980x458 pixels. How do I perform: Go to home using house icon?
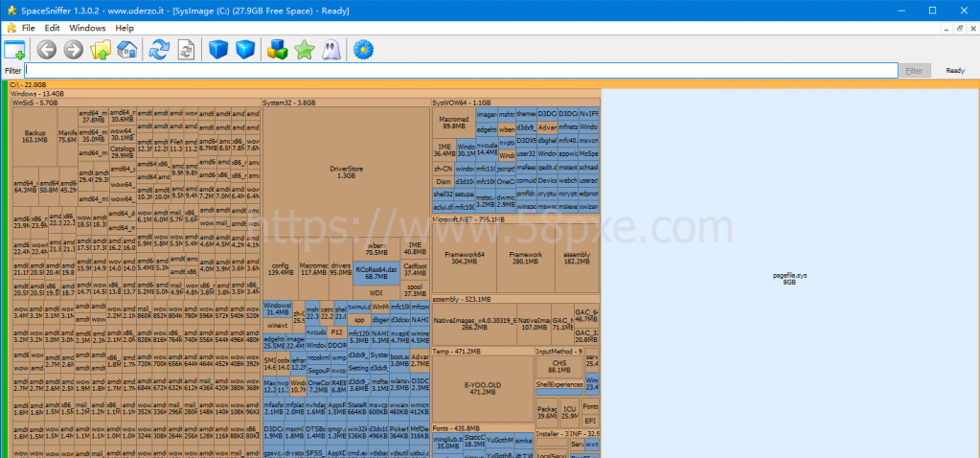(126, 50)
